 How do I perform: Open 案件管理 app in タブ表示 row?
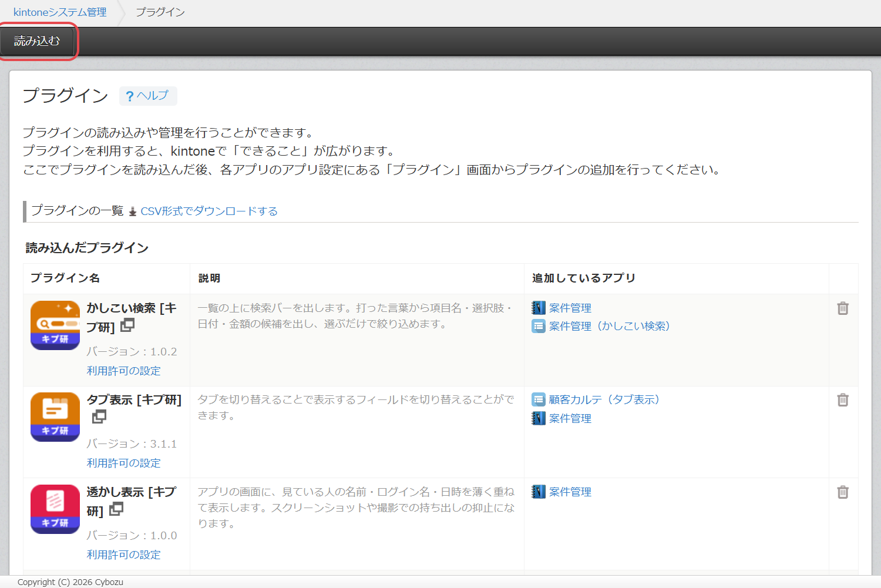570,418
